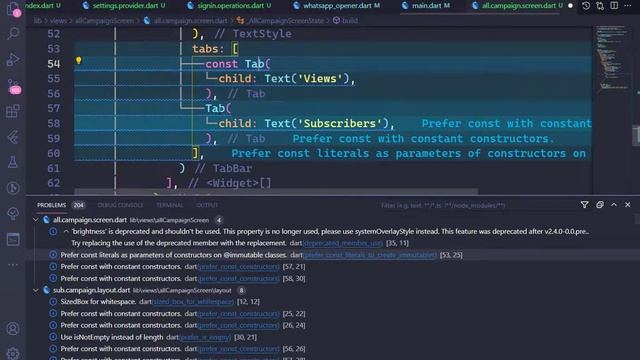Open the OUTPUT panel tab

(x=207, y=205)
